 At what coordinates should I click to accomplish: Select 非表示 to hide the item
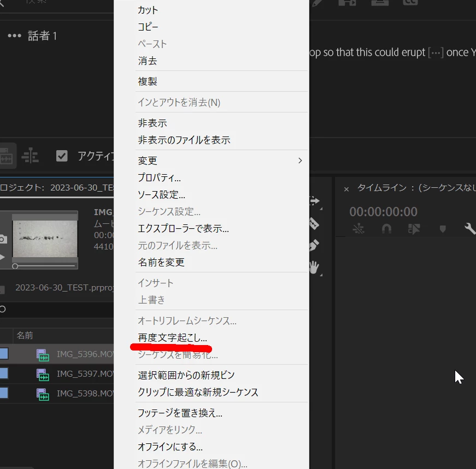pyautogui.click(x=152, y=123)
